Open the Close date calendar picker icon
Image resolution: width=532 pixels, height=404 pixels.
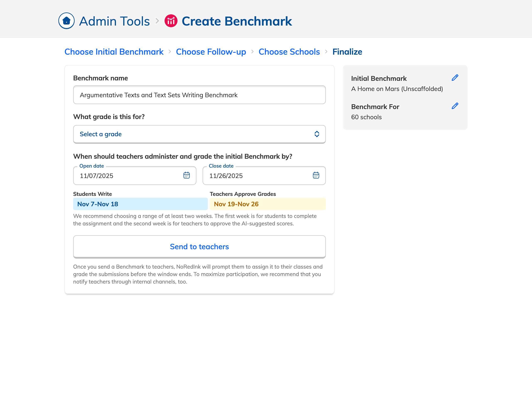click(316, 175)
